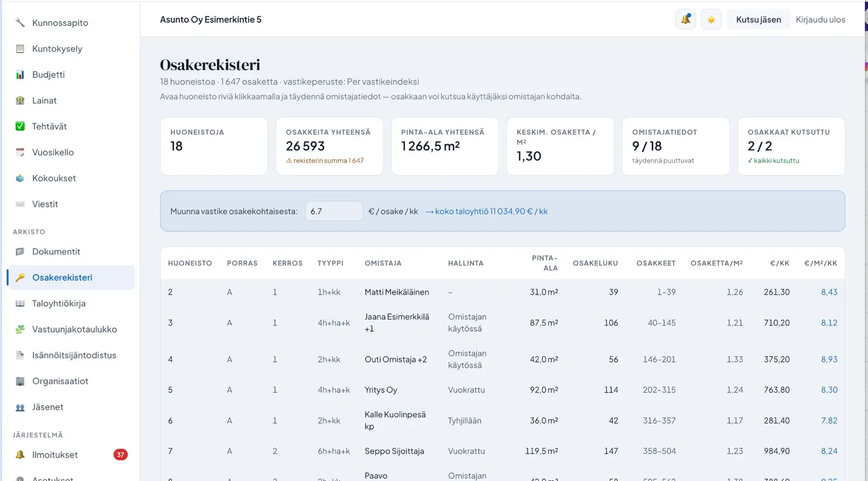Sort table by the Huoneisto column header
Viewport: 868px width, 481px height.
tap(190, 263)
